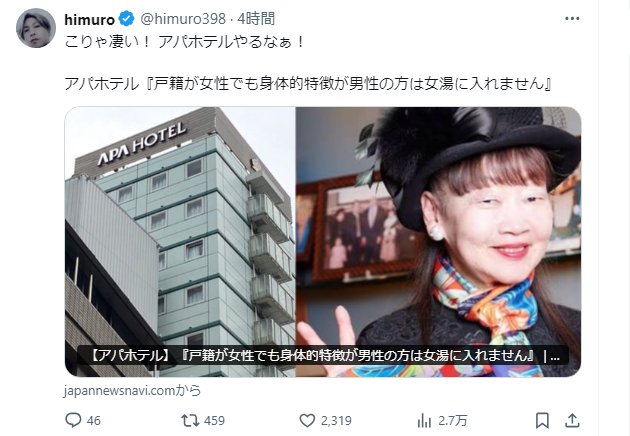Open the APA HOTEL building image
This screenshot has height=436, width=630.
coord(180,242)
